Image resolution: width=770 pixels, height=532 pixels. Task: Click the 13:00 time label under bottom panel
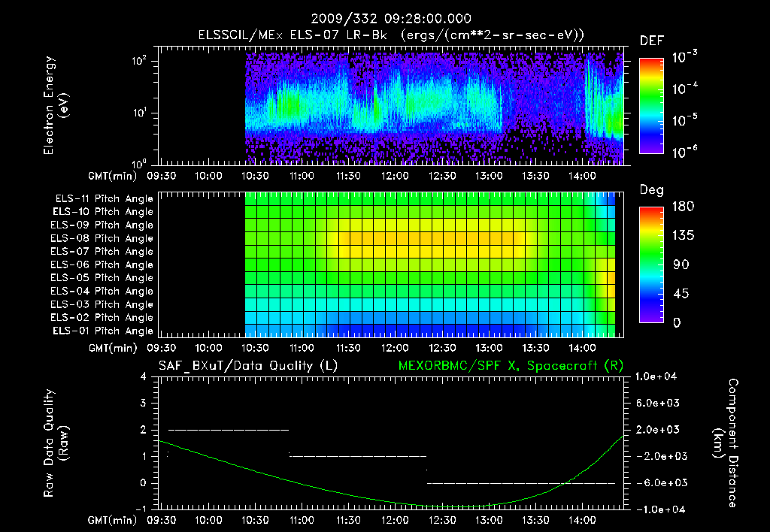(x=489, y=520)
